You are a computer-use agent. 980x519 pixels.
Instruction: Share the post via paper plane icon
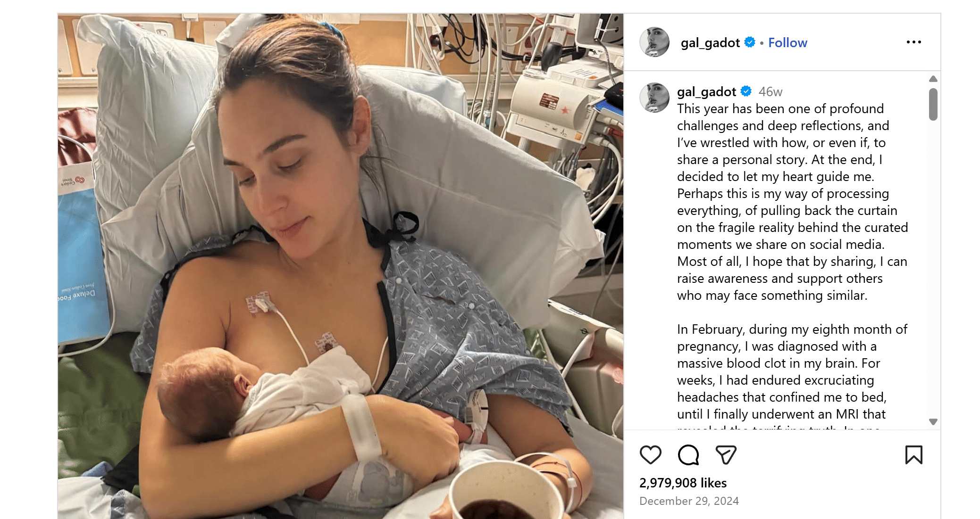[726, 455]
